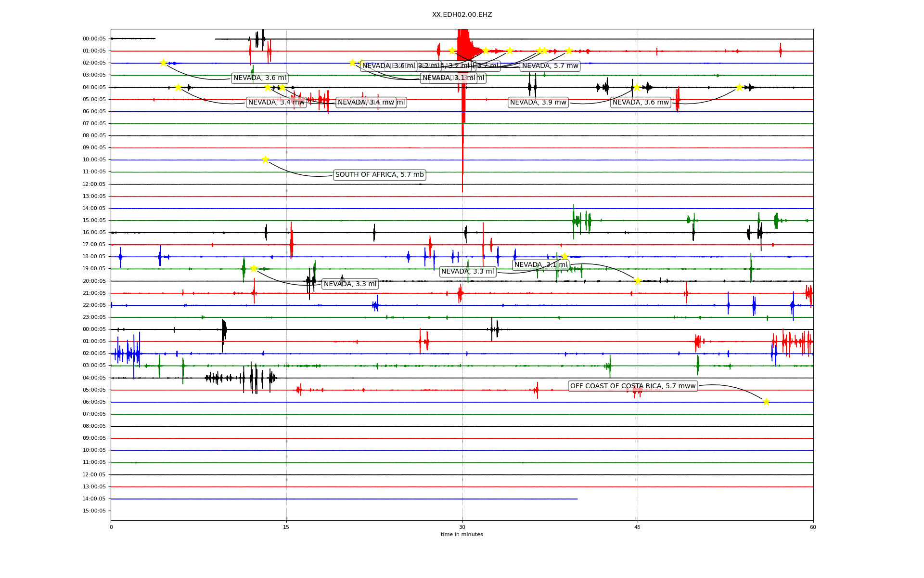Click the 16:00:05 row time label
924x578 pixels.
(x=94, y=232)
